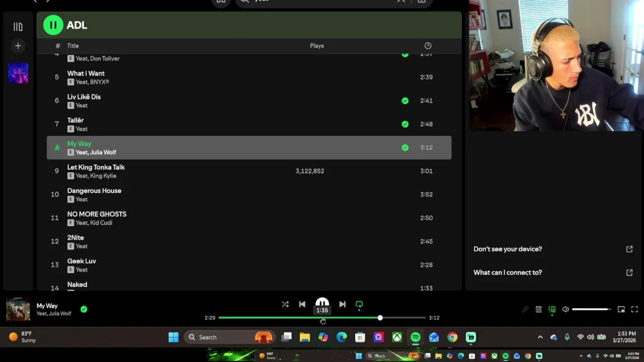Expand the system tray hidden icons chevron
Viewport: 644px width, 362px height.
pyautogui.click(x=540, y=337)
